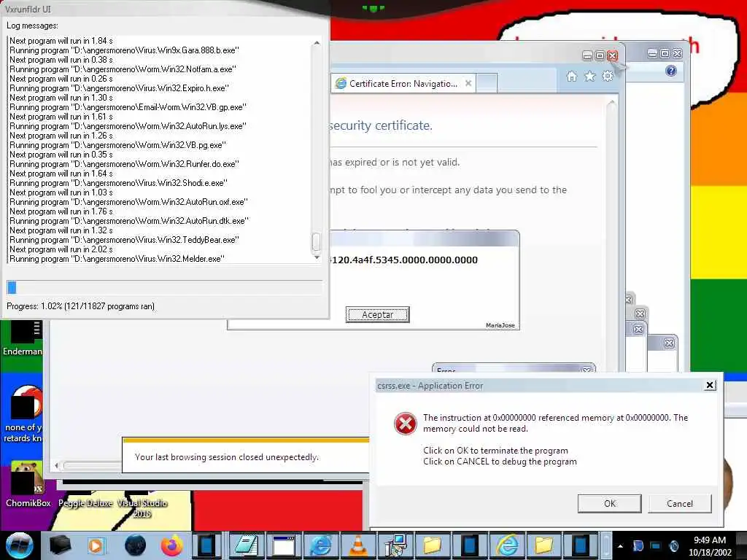Click the network icon in the system tray
This screenshot has height=560, width=747.
pos(656,545)
